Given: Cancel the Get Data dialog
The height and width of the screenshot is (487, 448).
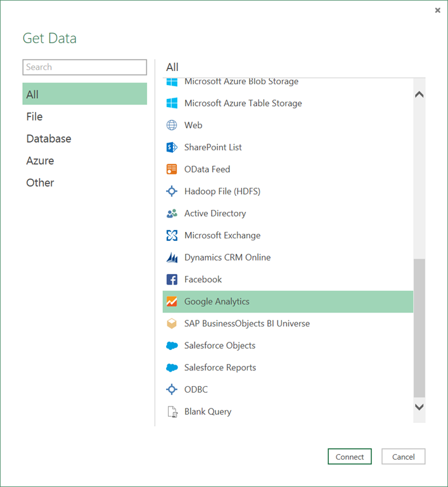Looking at the screenshot, I should [403, 457].
